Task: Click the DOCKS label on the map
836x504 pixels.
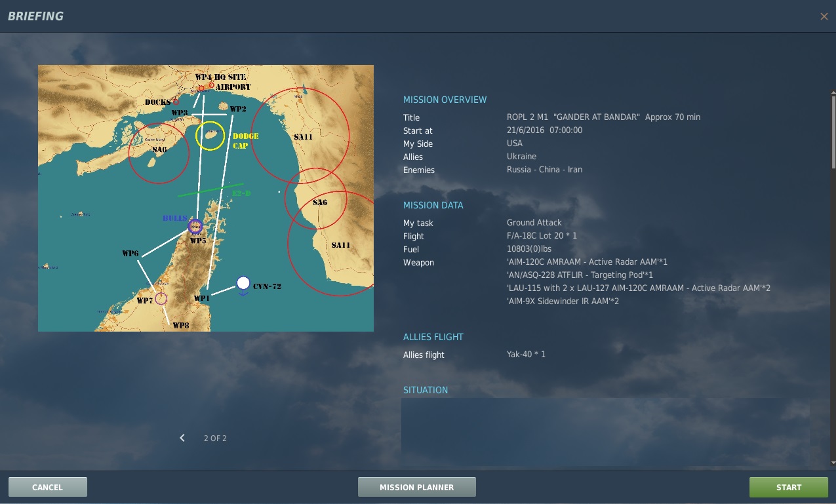Action: [157, 102]
